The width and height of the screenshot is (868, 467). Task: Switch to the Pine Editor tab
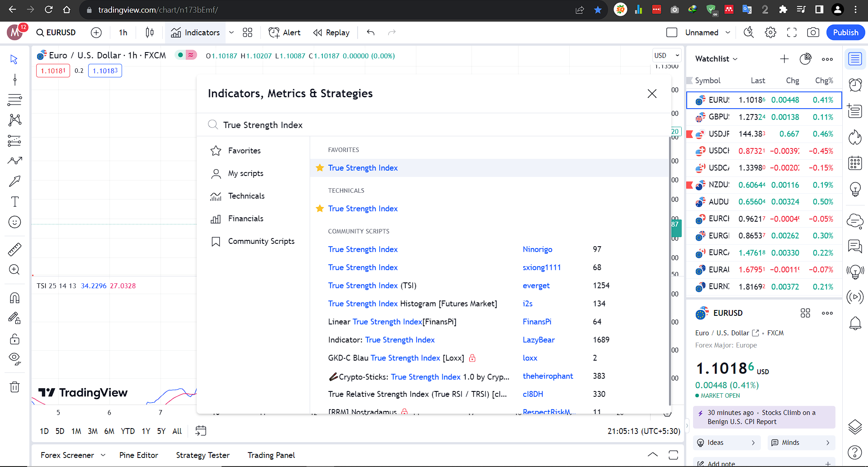click(x=139, y=455)
